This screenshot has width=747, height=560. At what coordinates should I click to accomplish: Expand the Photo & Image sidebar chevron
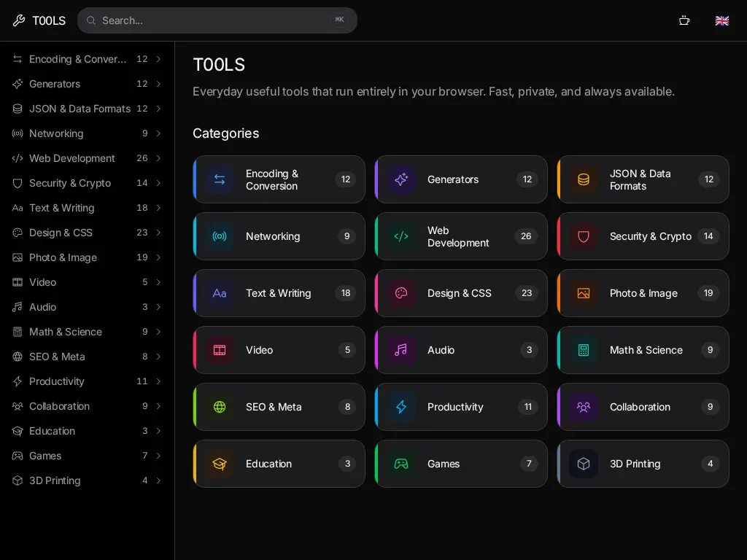pyautogui.click(x=158, y=257)
